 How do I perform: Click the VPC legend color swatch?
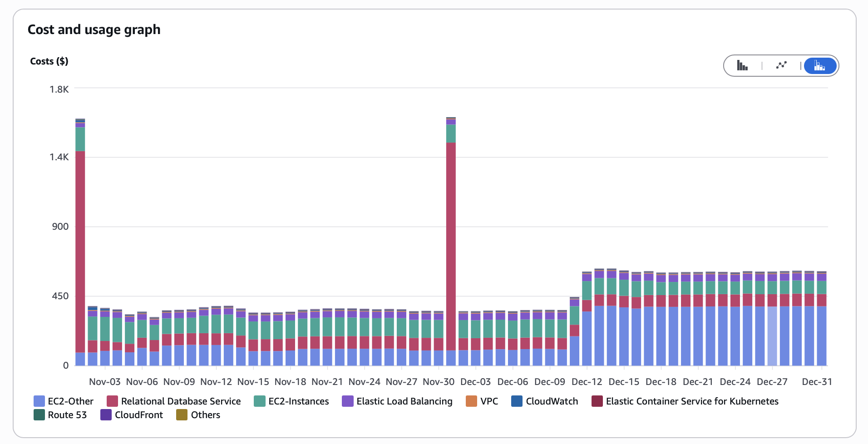point(472,401)
